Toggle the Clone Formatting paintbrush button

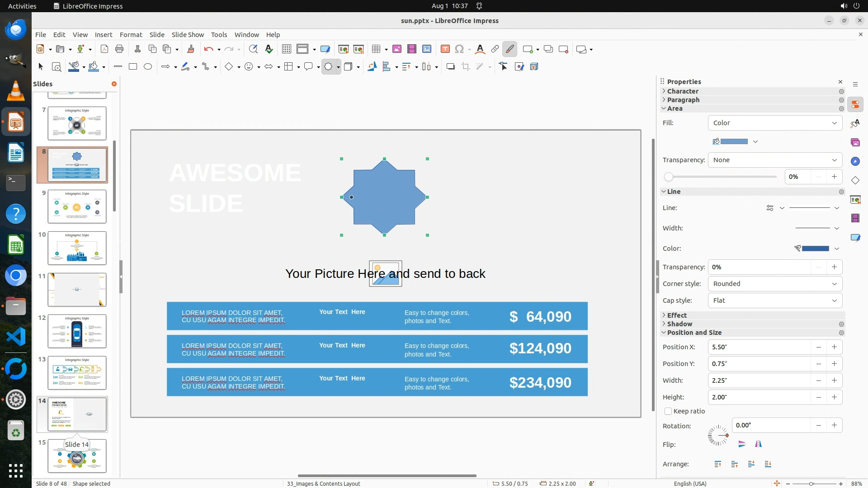pos(190,49)
